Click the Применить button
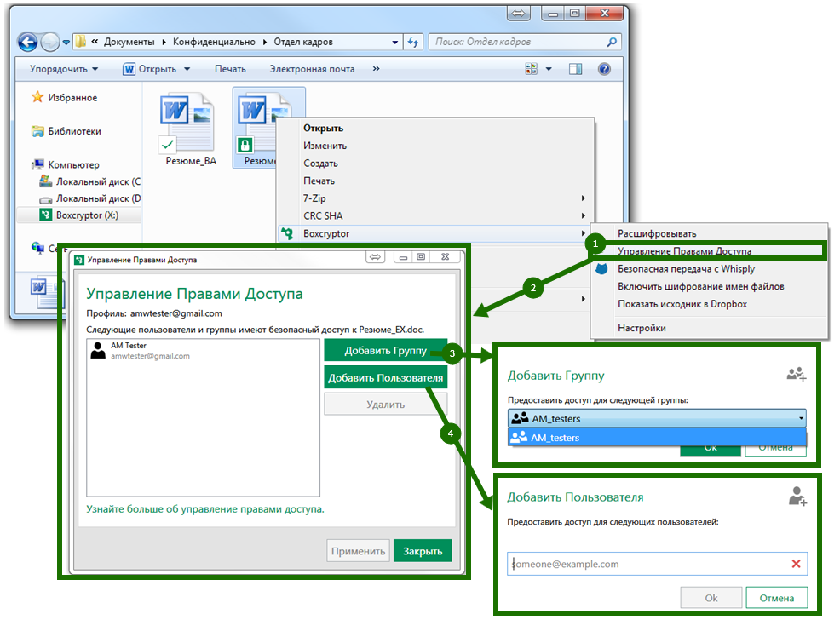This screenshot has width=840, height=620. coord(358,551)
